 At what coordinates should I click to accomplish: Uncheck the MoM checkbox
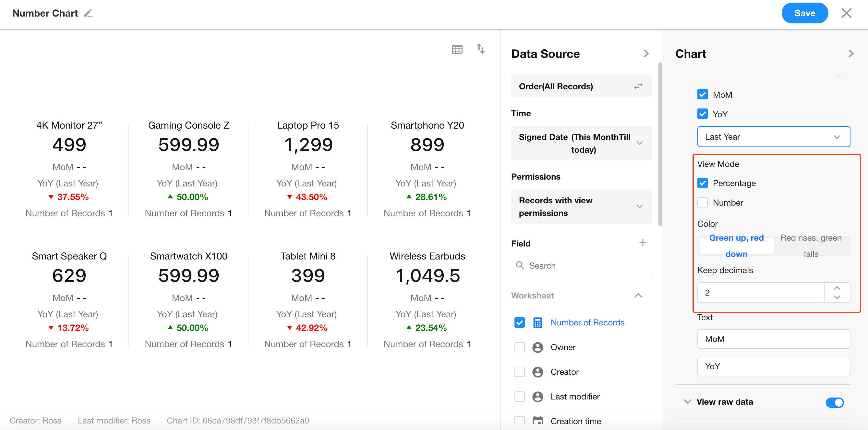pyautogui.click(x=703, y=95)
